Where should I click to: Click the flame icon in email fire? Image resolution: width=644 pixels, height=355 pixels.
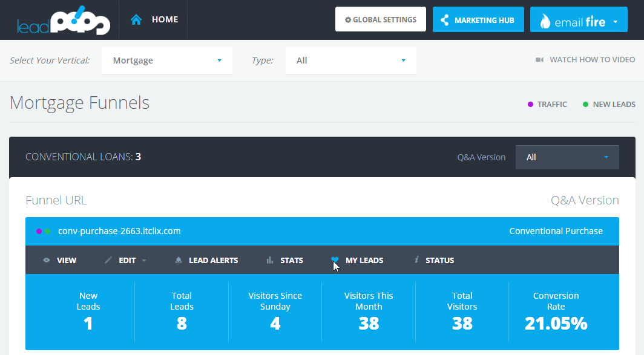(545, 21)
